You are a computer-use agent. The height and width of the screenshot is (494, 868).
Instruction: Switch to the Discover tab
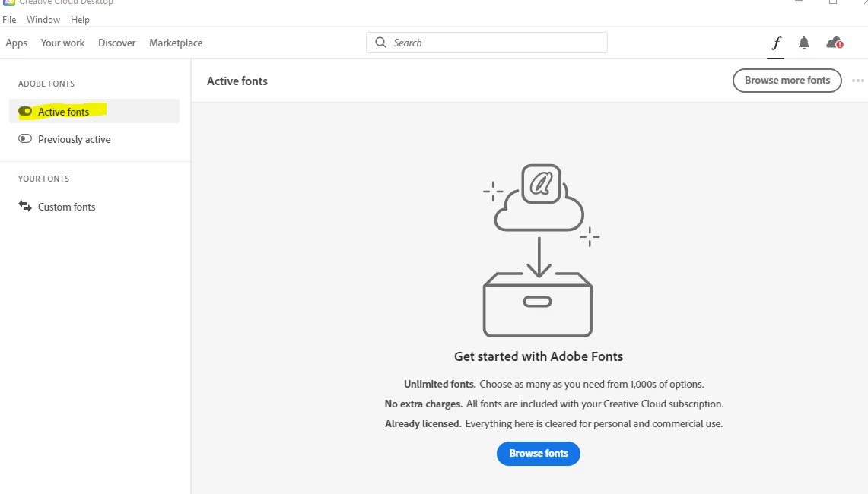coord(117,43)
